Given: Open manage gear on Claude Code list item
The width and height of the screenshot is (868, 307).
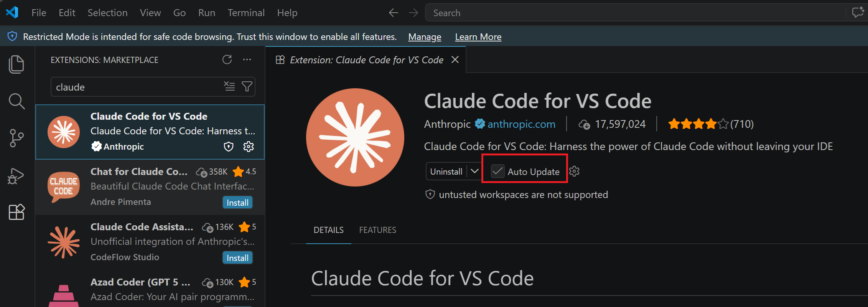Looking at the screenshot, I should tap(249, 147).
